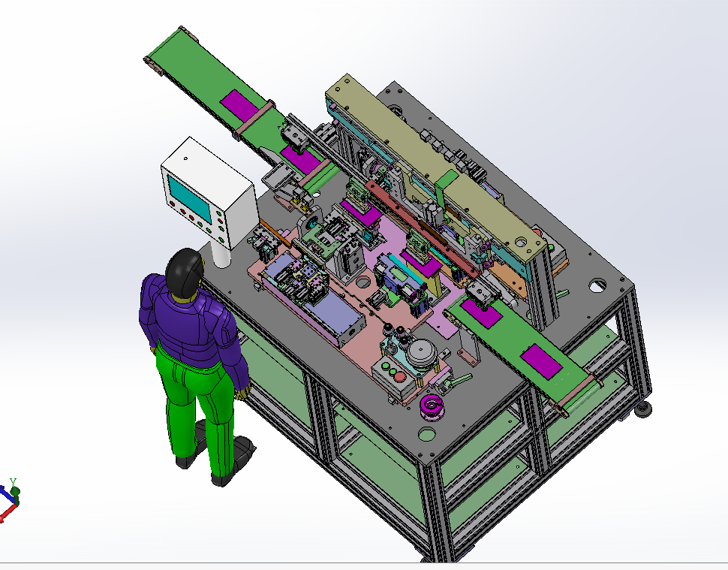728x570 pixels.
Task: Pick the large red button on the grey button box
Action: point(399,376)
